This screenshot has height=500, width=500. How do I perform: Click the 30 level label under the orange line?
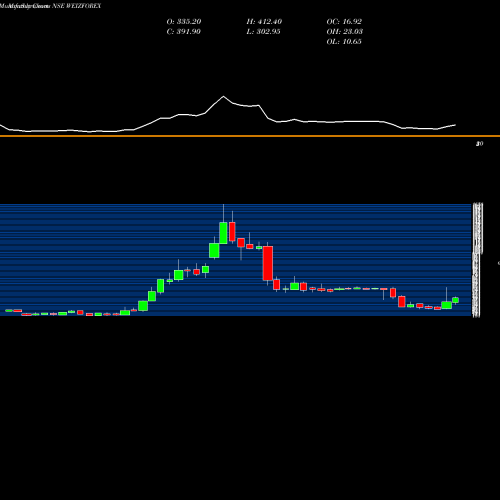click(x=479, y=144)
